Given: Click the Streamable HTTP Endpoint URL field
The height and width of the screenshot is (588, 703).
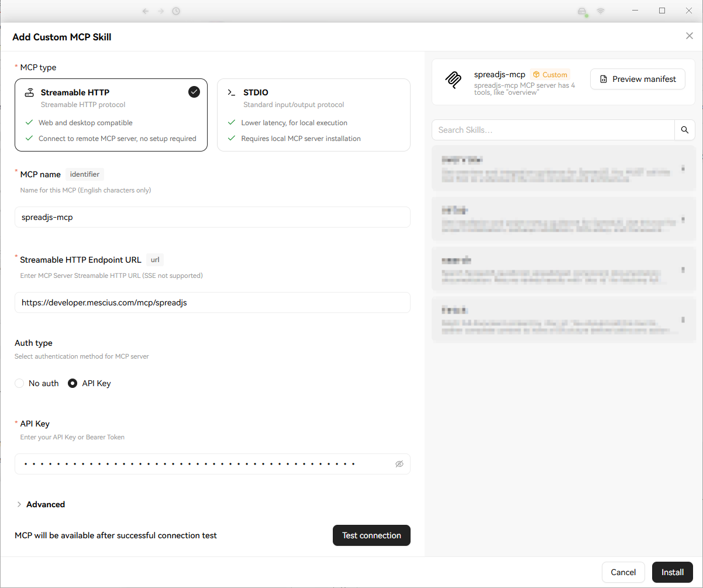Looking at the screenshot, I should [212, 302].
